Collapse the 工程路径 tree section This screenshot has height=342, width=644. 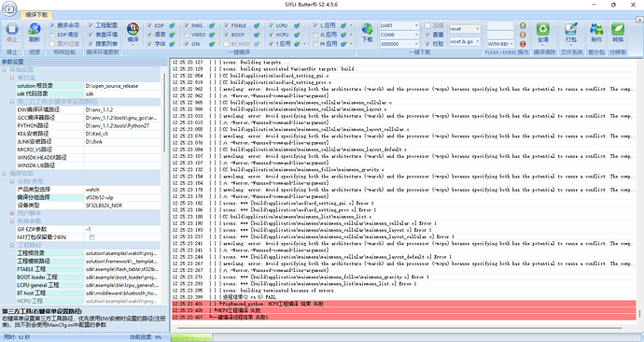click(12, 245)
